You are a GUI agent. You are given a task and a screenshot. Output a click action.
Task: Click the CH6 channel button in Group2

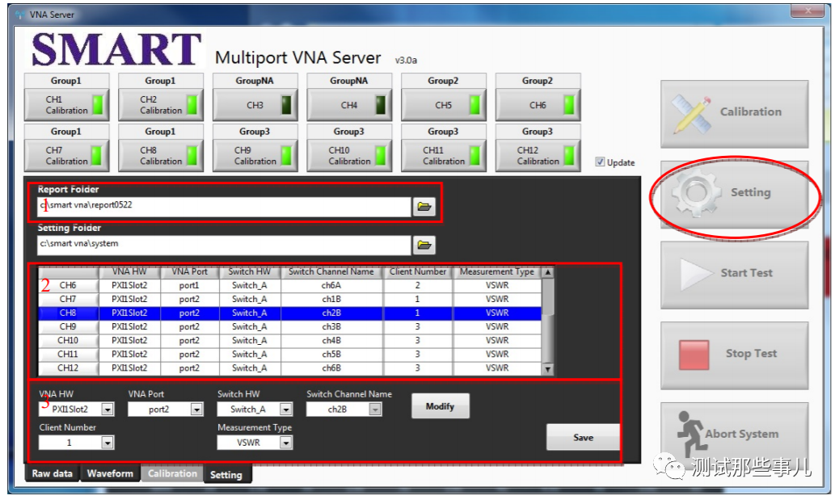(x=538, y=105)
